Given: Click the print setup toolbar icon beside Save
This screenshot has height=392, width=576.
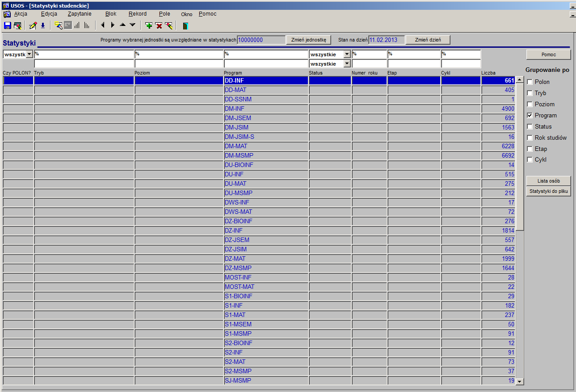Looking at the screenshot, I should 17,25.
